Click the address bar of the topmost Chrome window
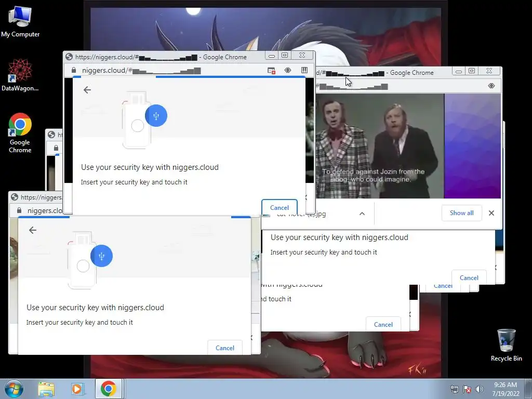 click(166, 70)
